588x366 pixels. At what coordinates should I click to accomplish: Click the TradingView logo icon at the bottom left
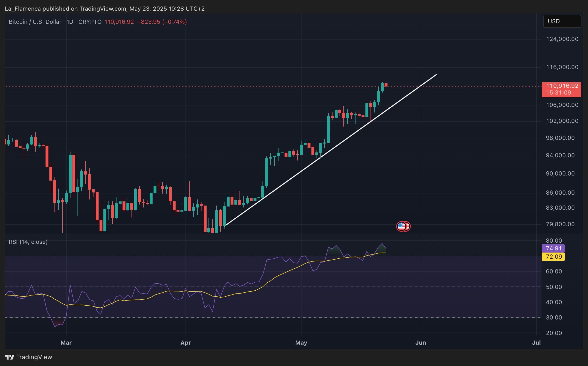point(9,357)
